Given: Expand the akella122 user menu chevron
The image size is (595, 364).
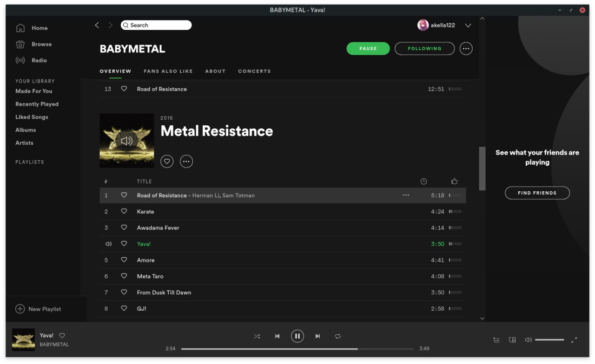Looking at the screenshot, I should [468, 26].
